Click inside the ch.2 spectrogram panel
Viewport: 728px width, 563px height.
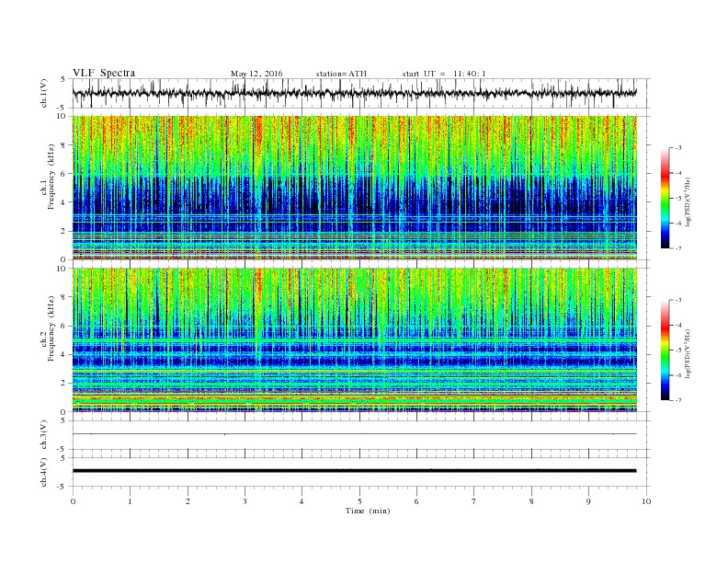[355, 340]
